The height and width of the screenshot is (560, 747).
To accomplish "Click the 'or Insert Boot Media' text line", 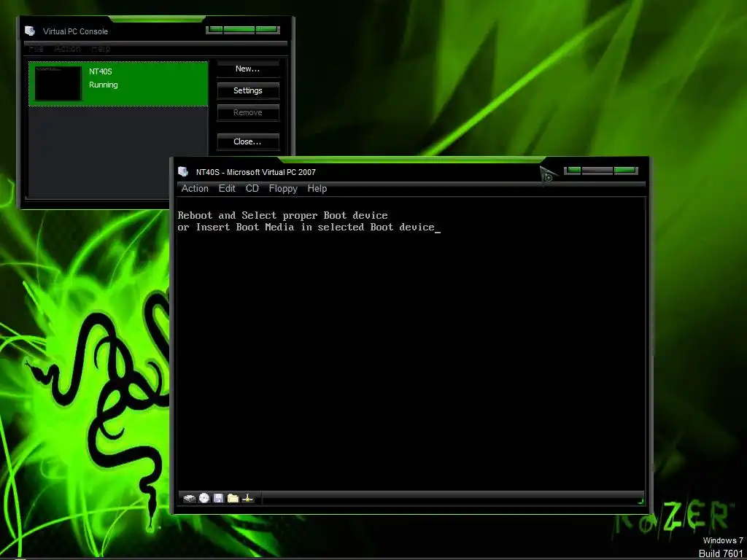I will (306, 227).
